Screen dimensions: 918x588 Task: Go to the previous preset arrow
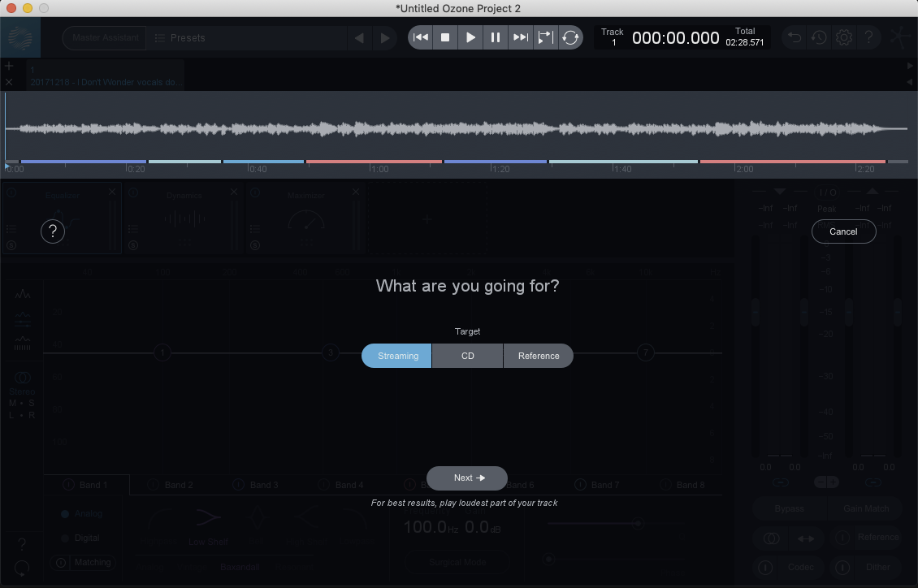[x=360, y=38]
